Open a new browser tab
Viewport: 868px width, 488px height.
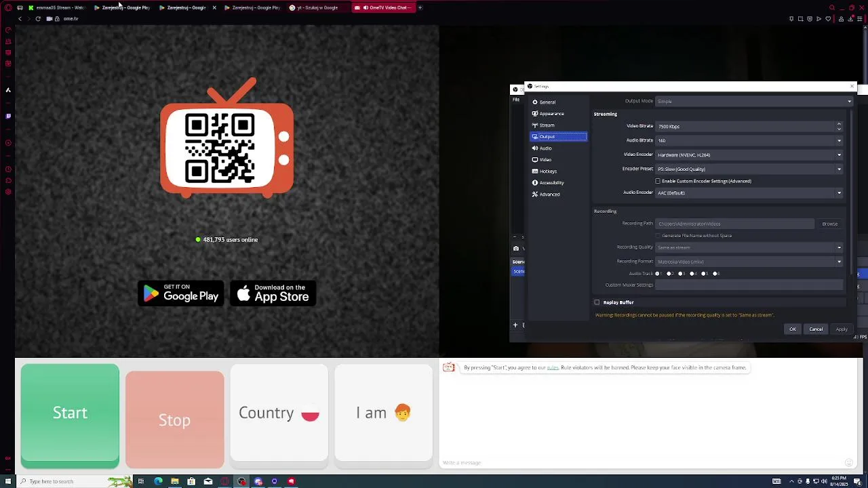click(420, 7)
